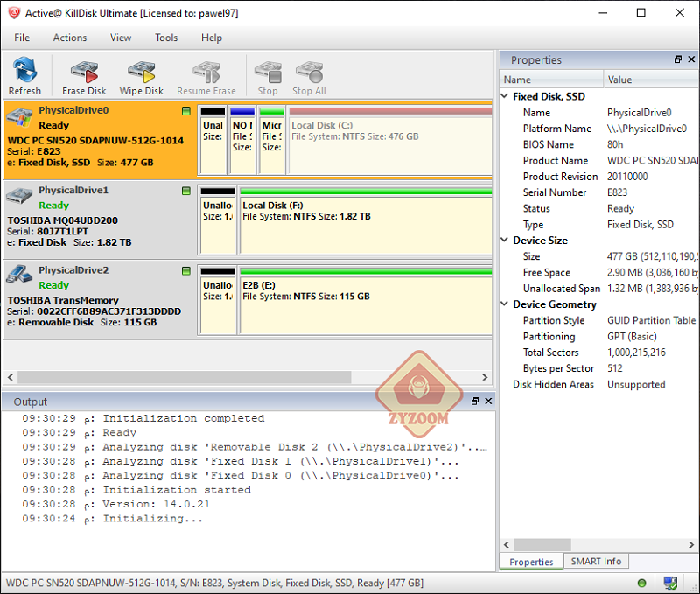Viewport: 700px width, 594px height.
Task: Open the Tools menu
Action: coord(166,38)
